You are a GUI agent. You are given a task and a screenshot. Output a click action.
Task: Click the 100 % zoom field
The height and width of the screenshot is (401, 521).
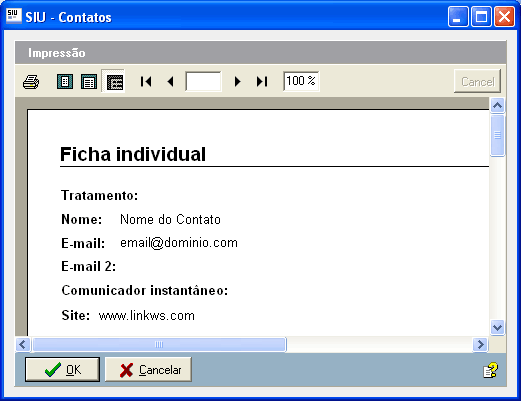301,81
